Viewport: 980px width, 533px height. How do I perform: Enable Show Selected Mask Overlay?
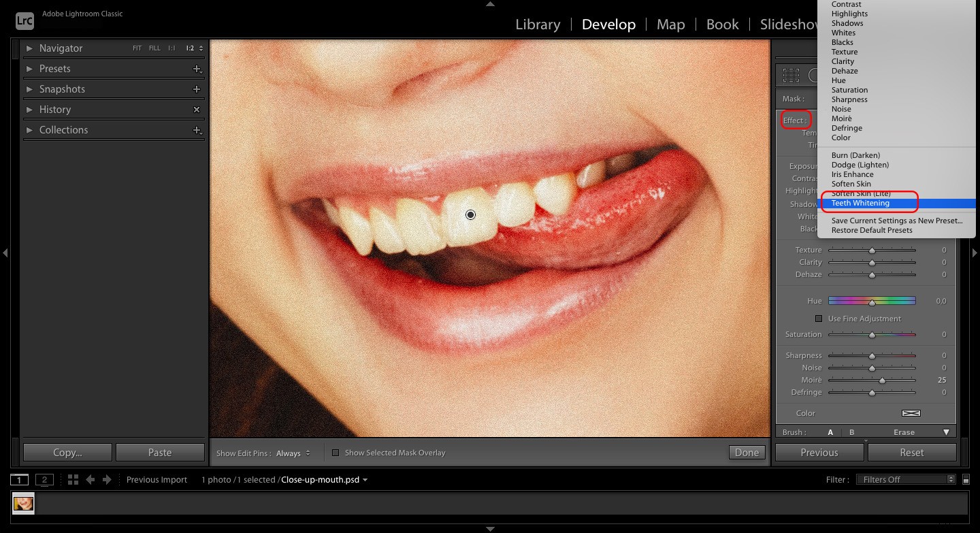point(336,452)
